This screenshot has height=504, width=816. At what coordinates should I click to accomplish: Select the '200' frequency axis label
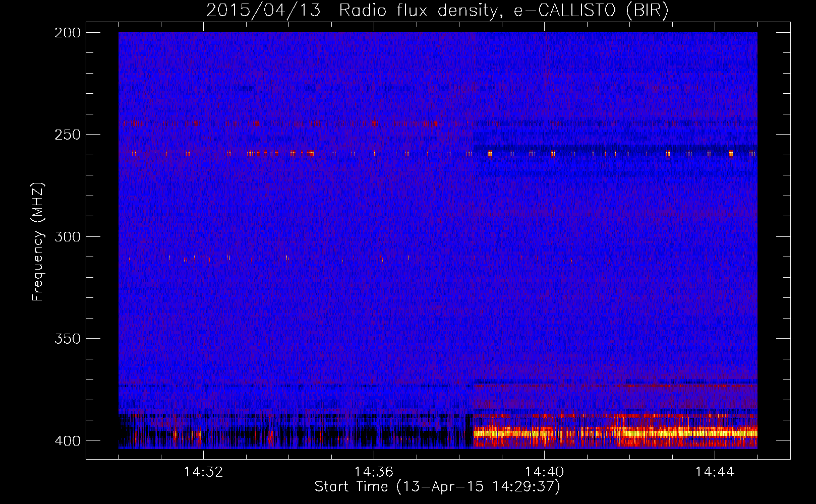[68, 33]
